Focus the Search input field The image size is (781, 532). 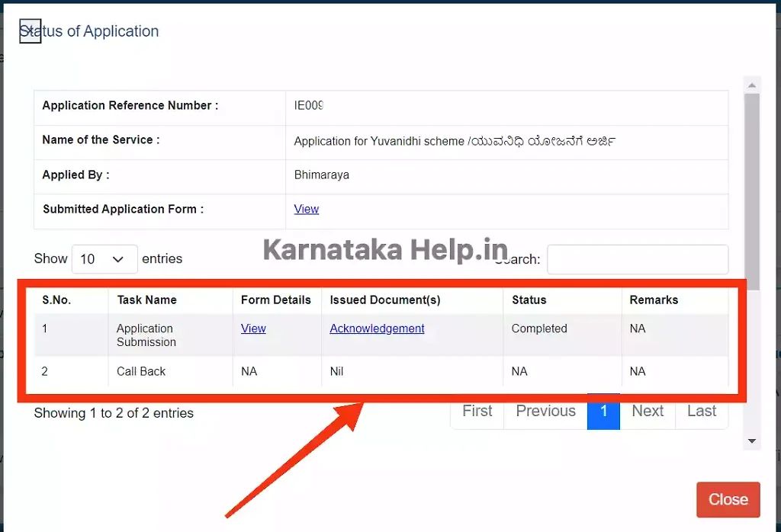tap(638, 259)
